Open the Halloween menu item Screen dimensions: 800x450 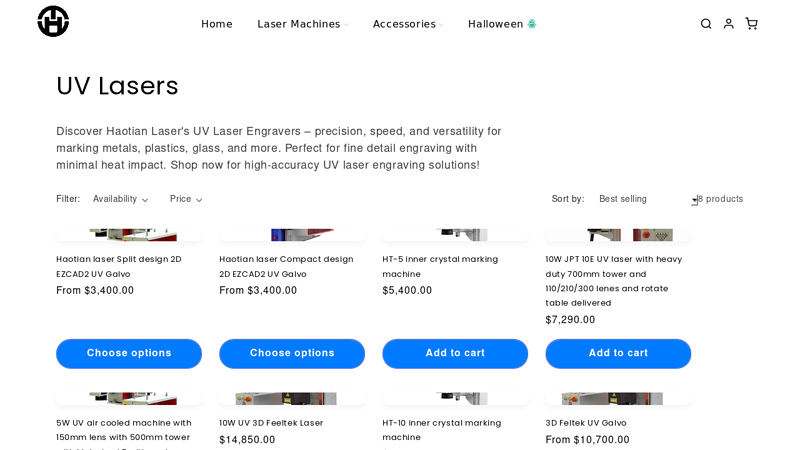point(502,24)
